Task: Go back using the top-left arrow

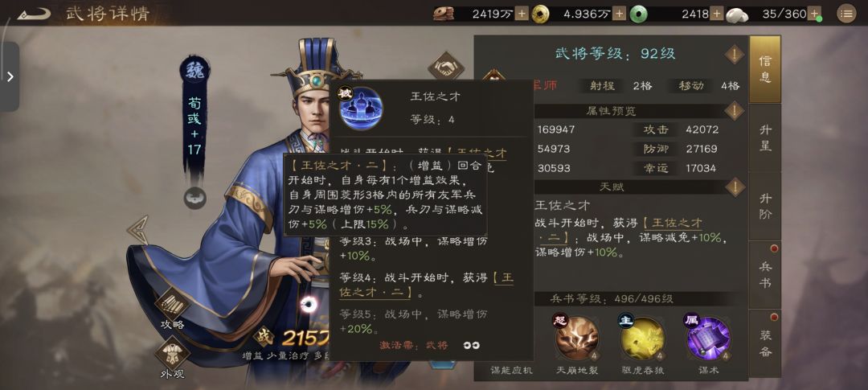Action: pos(35,14)
